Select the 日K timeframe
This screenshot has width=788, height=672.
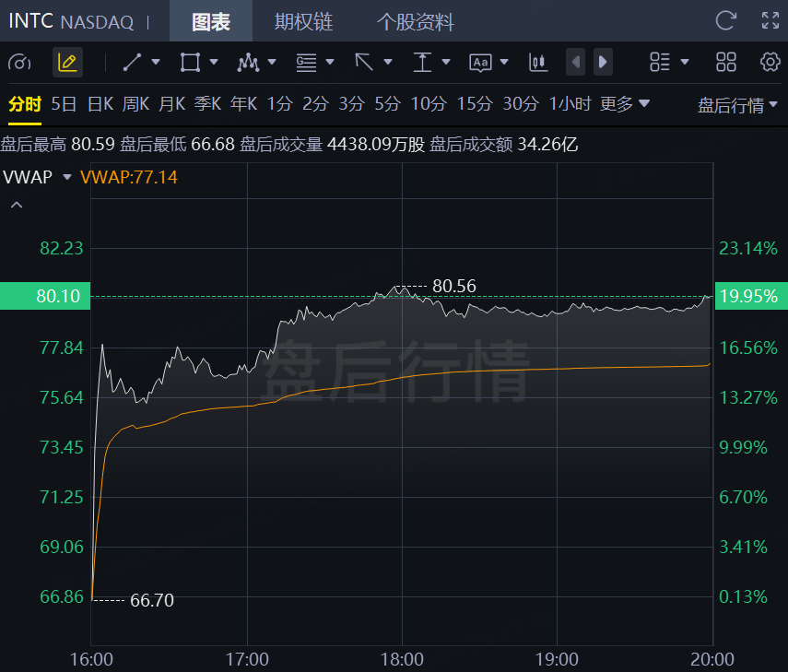(100, 104)
